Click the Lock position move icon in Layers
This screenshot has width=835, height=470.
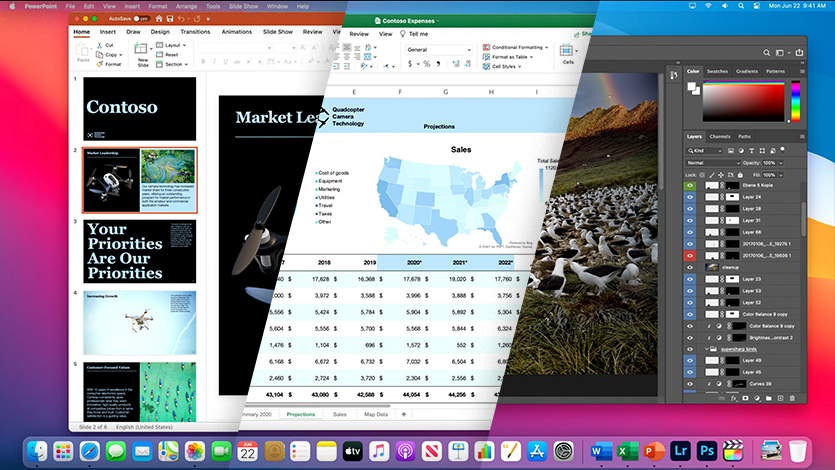(x=721, y=175)
